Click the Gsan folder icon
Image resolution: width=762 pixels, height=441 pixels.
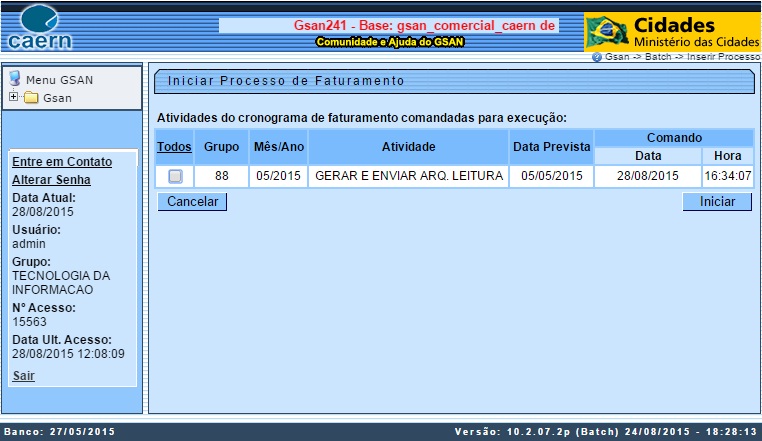click(x=31, y=98)
